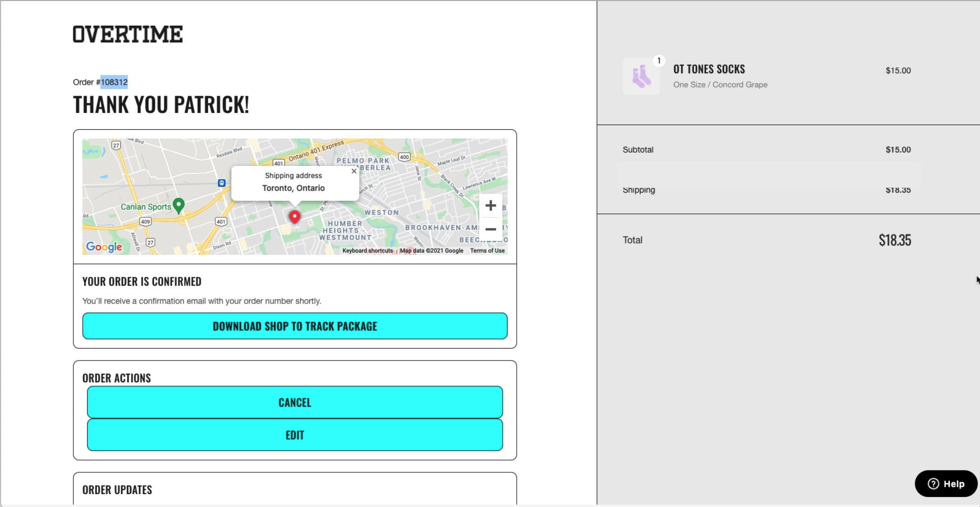Screen dimensions: 980x507
Task: Click the Canlan Sports green map marker
Action: (x=179, y=205)
